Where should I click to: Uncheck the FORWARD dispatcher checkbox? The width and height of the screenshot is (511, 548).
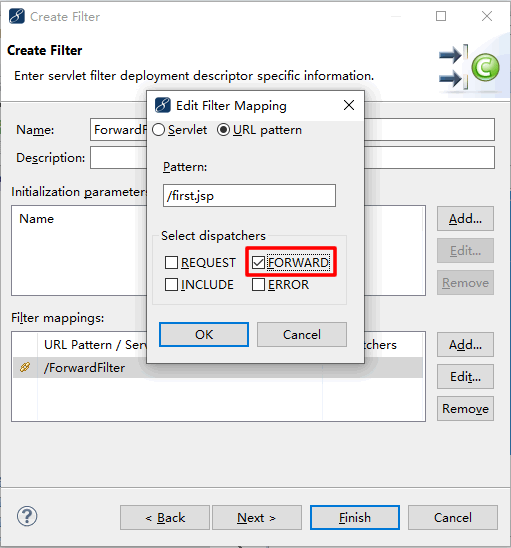click(258, 262)
